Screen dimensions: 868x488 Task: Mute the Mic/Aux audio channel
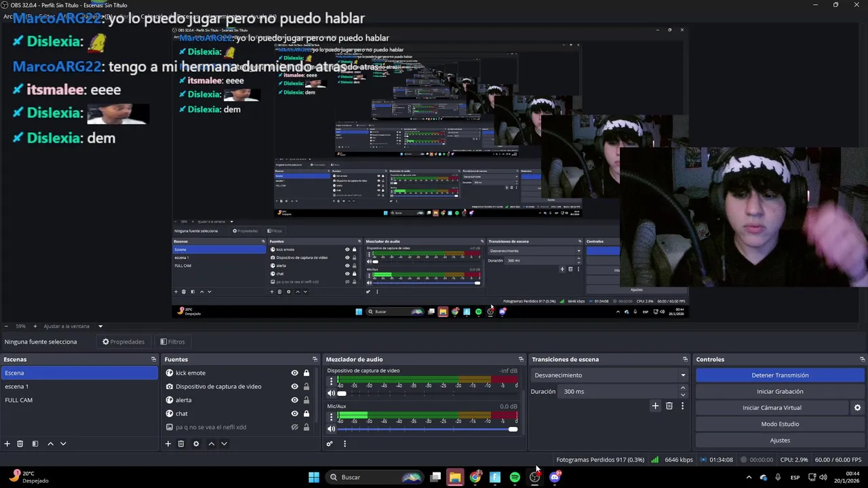(331, 429)
